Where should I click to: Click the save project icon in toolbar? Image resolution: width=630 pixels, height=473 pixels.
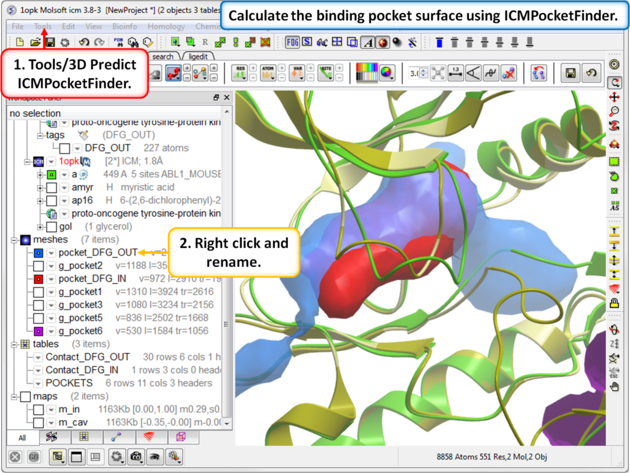click(x=50, y=42)
